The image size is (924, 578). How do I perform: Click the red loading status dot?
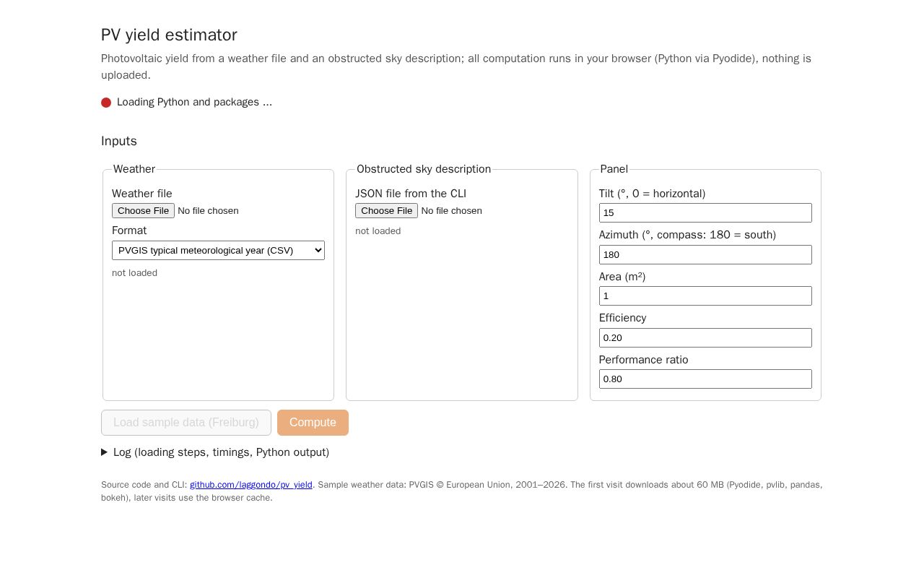coord(106,103)
